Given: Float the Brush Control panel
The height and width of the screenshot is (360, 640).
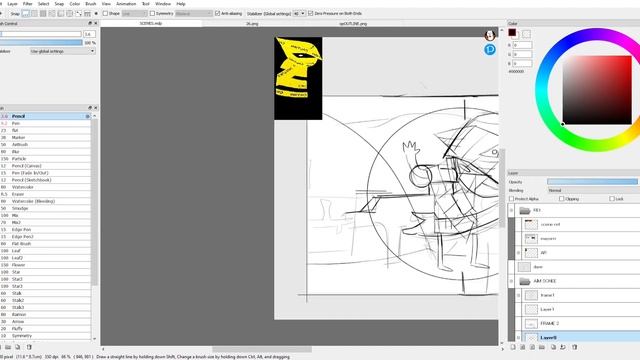Looking at the screenshot, I should click(x=90, y=23).
